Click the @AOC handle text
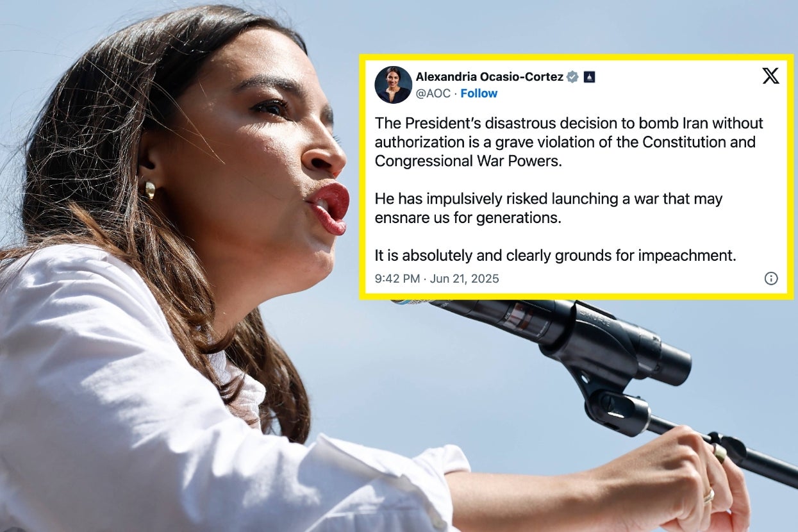This screenshot has height=532, width=798. click(x=433, y=94)
